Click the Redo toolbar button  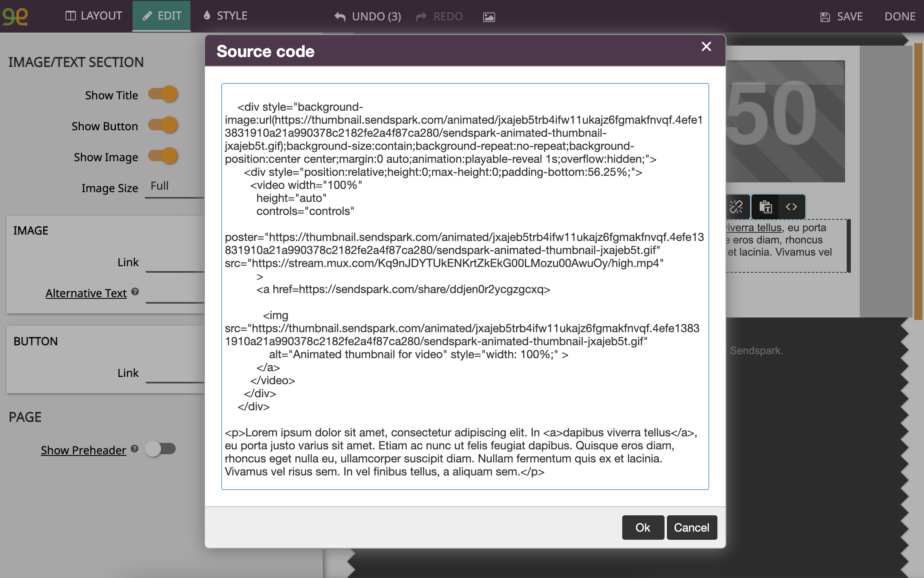point(439,16)
